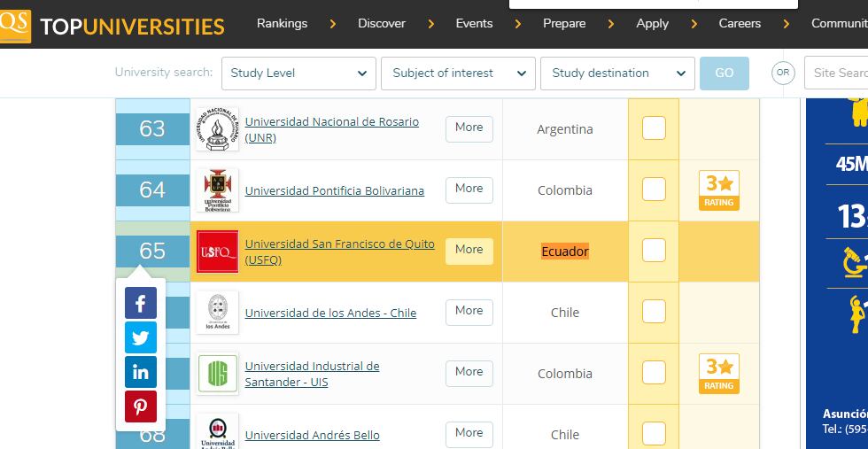
Task: Tick the compare checkbox for USFQ
Action: coord(654,251)
